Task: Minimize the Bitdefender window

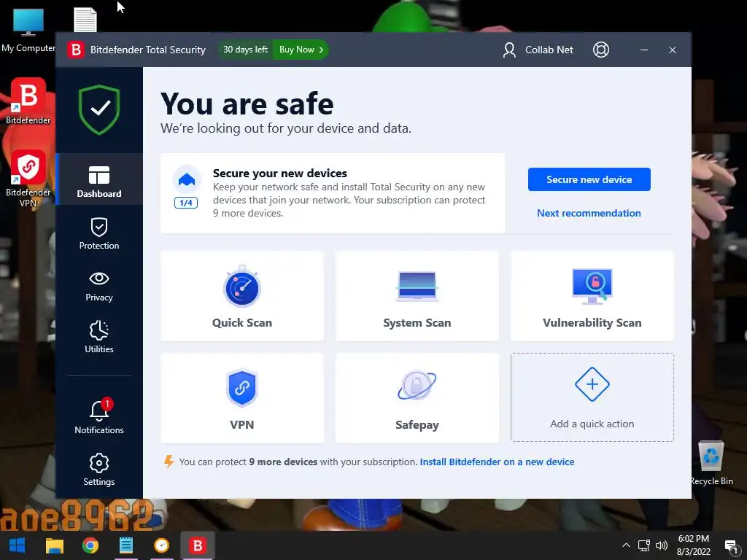Action: pos(643,50)
